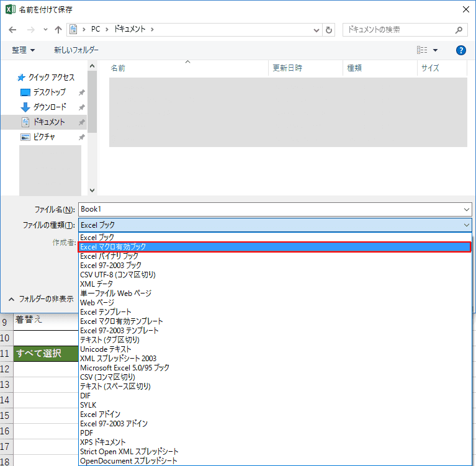Choose 単一ファイル Web ページ format
Image resolution: width=476 pixels, height=466 pixels.
(x=275, y=293)
